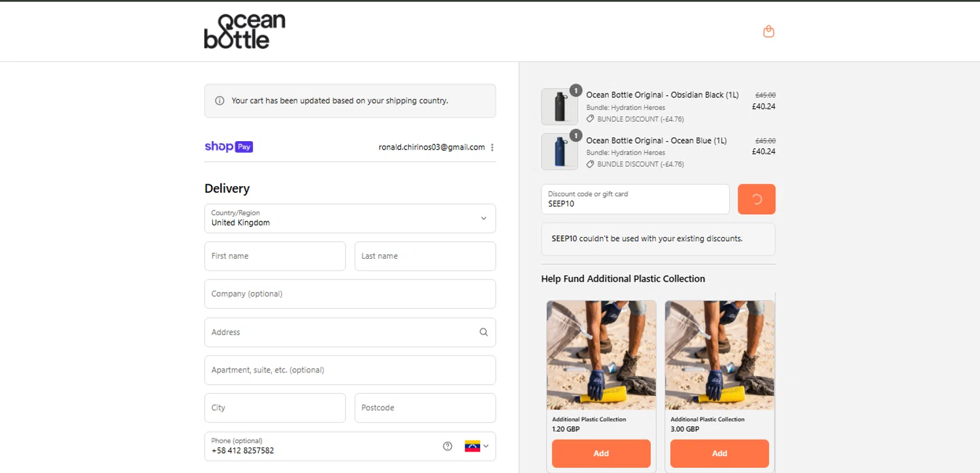The image size is (980, 473).
Task: Add the 1.20 GBP plastic collection
Action: point(601,453)
